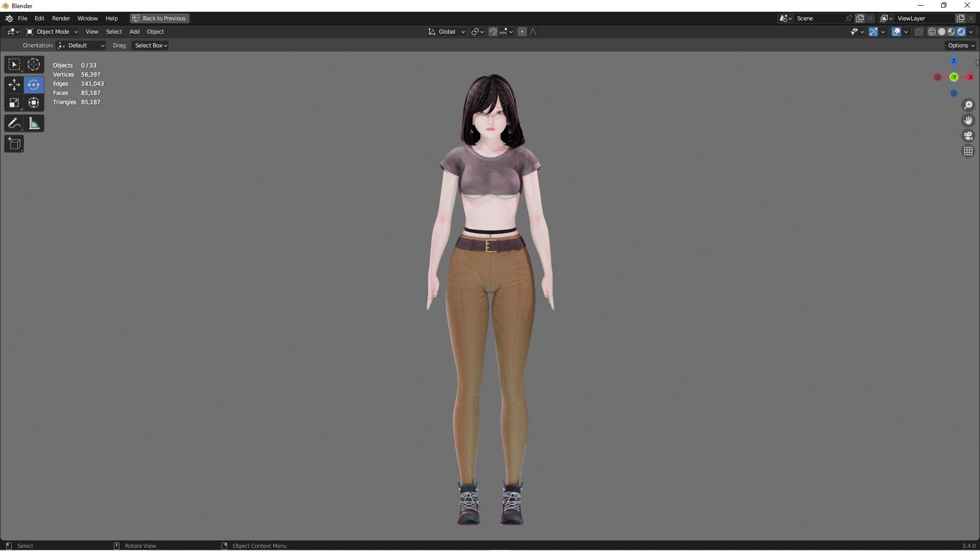Open the Select Box drag dropdown
Screen dimensions: 980x551
tap(151, 45)
